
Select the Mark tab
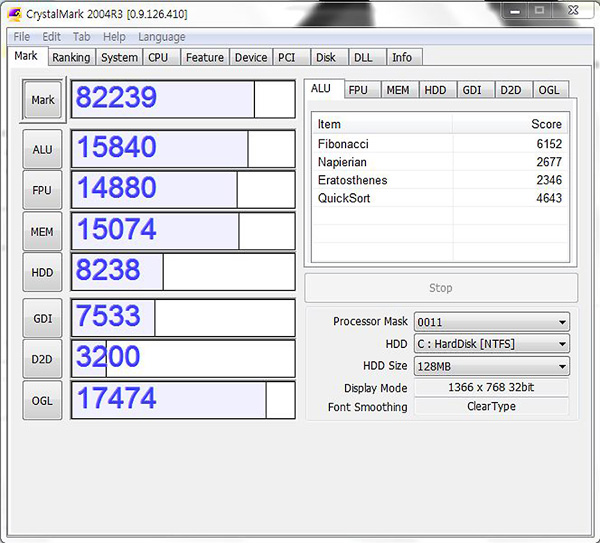[x=26, y=56]
